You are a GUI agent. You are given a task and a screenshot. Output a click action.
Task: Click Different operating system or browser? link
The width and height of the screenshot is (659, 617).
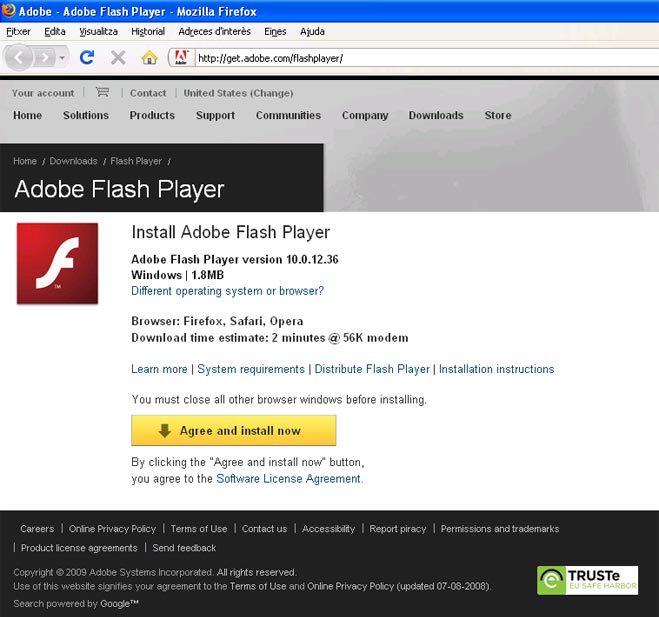[227, 291]
